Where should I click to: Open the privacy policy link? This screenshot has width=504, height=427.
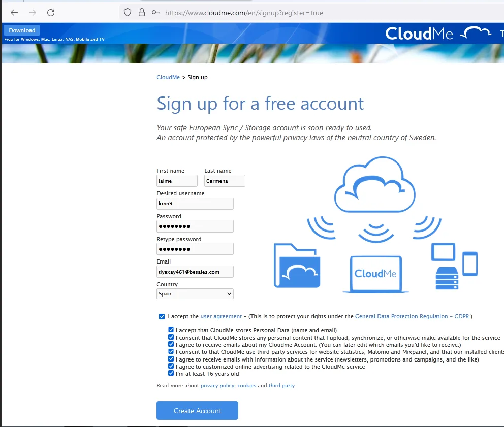coord(217,385)
